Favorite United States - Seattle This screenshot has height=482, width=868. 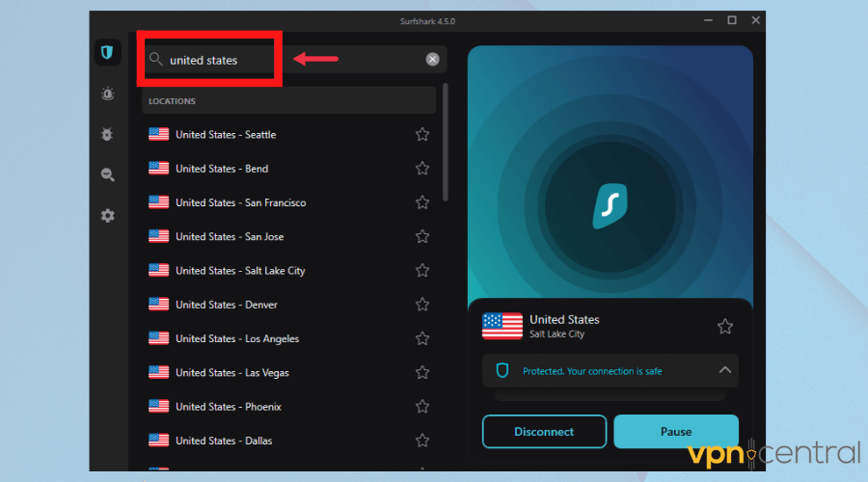pos(422,134)
